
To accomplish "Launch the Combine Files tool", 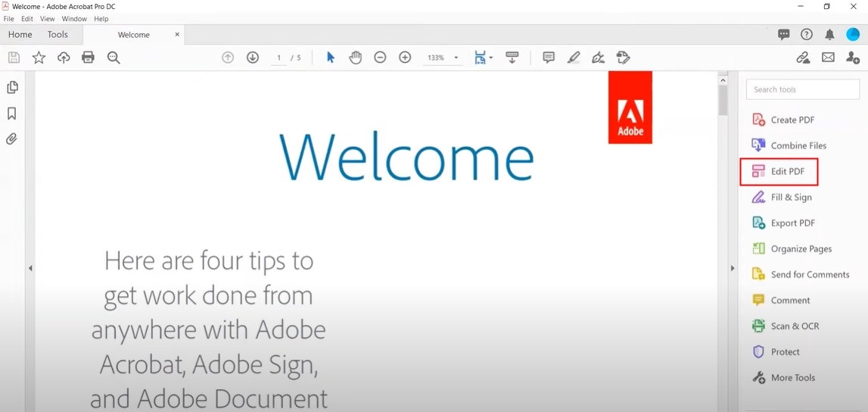I will pyautogui.click(x=789, y=145).
